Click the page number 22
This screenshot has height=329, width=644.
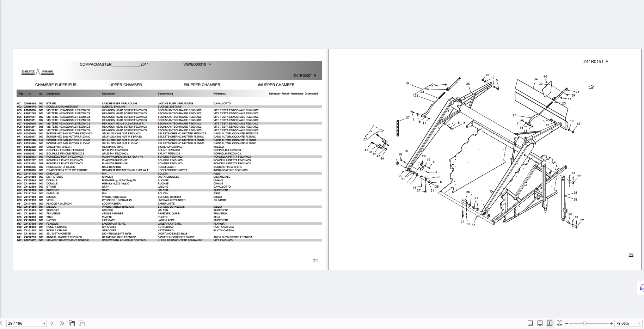click(631, 255)
